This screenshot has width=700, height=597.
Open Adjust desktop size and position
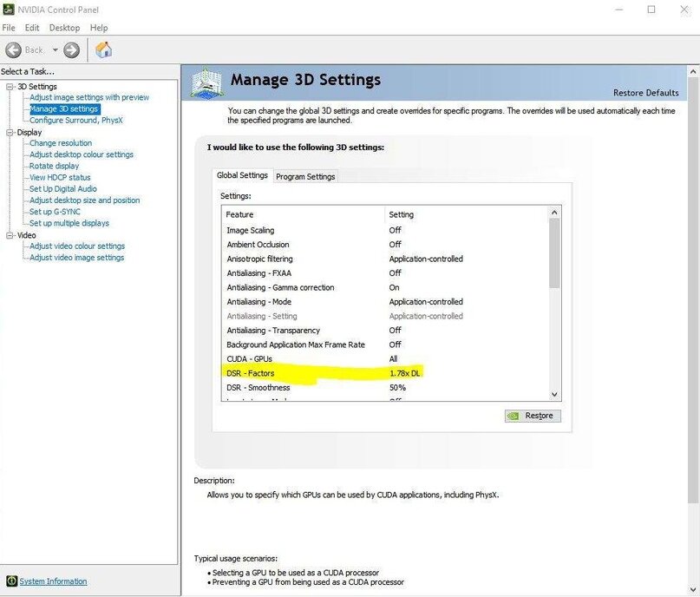pyautogui.click(x=84, y=200)
